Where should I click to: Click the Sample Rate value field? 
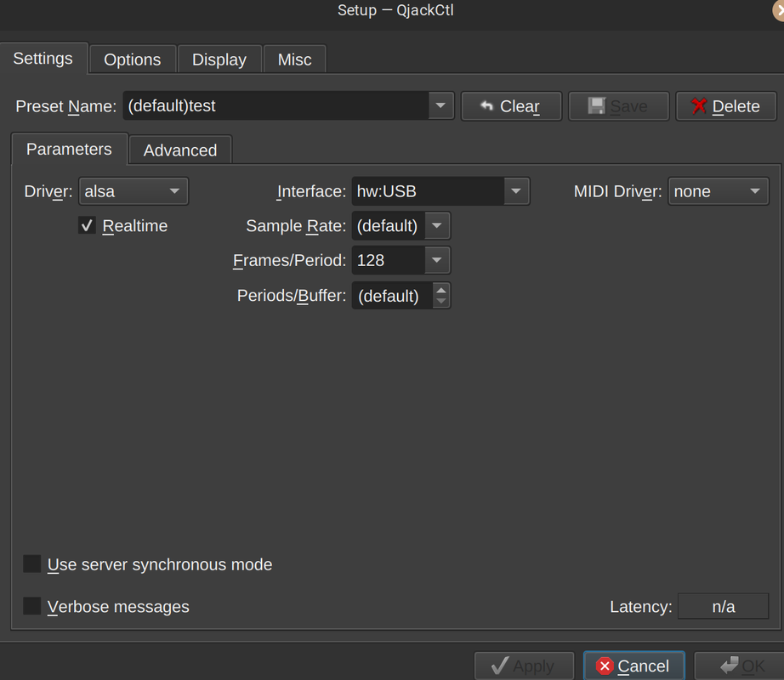pos(389,226)
